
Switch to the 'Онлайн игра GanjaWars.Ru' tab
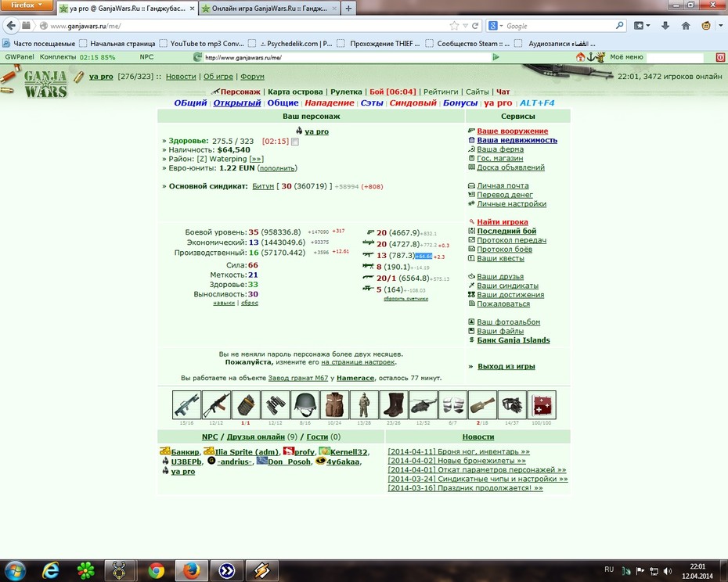269,9
